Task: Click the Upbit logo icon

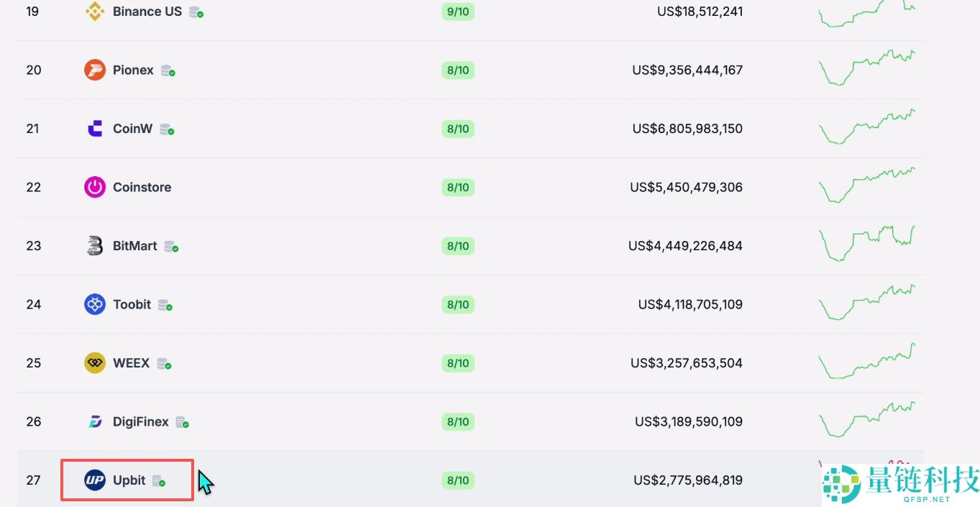Action: tap(95, 480)
